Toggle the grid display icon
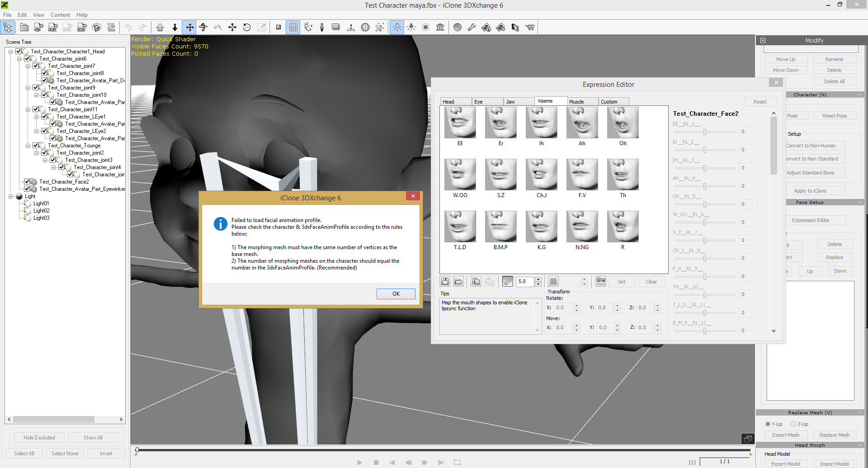 (293, 28)
